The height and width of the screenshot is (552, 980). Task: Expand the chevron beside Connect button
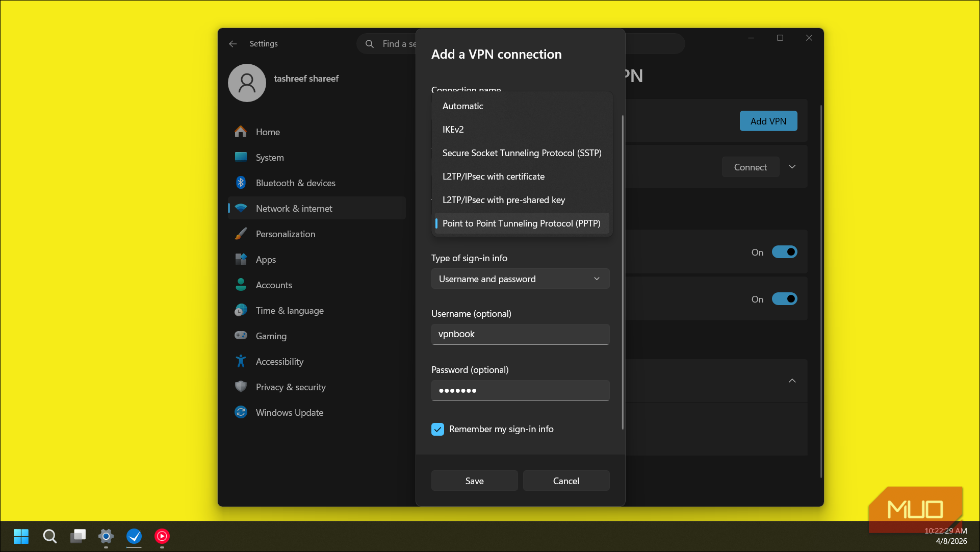pos(792,167)
